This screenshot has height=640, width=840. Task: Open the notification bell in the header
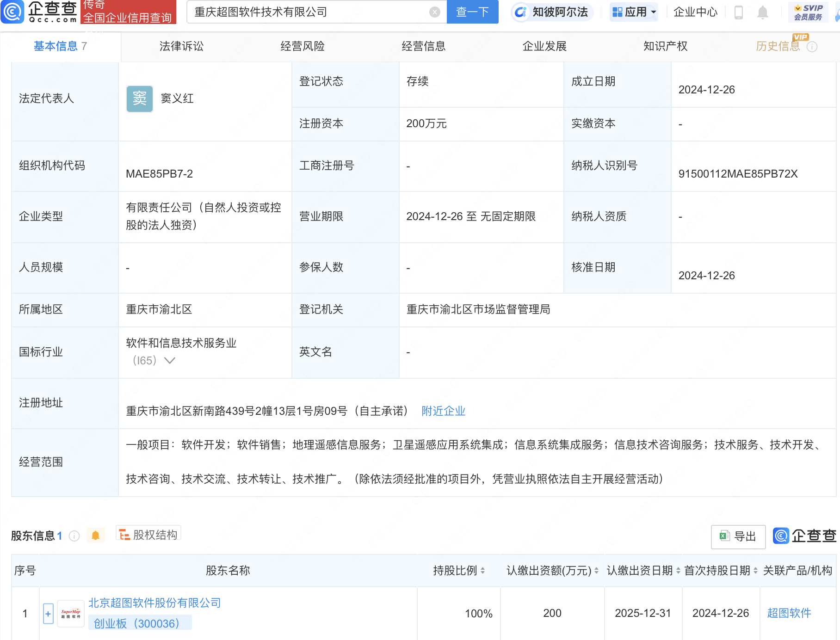click(762, 12)
